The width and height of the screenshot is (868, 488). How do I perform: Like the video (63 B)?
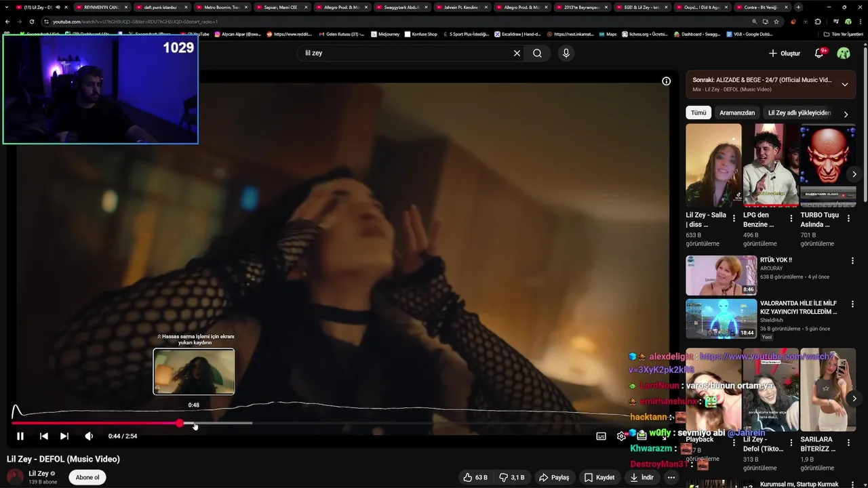tap(476, 477)
